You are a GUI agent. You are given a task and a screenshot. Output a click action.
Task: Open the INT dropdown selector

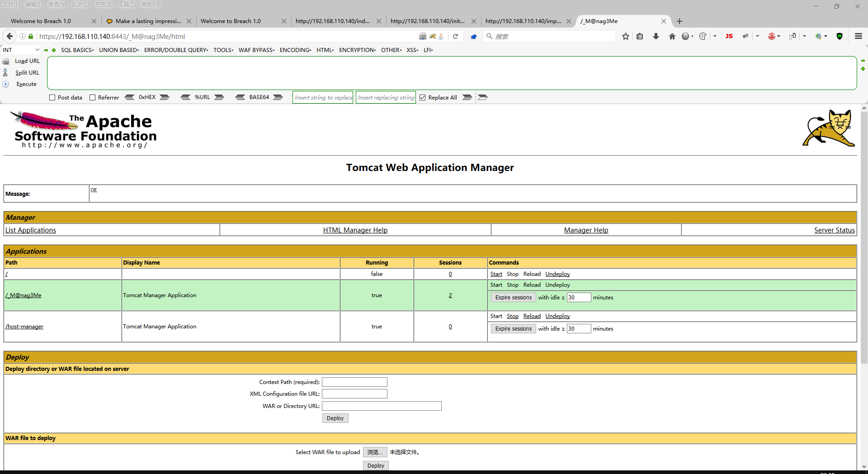[x=21, y=50]
